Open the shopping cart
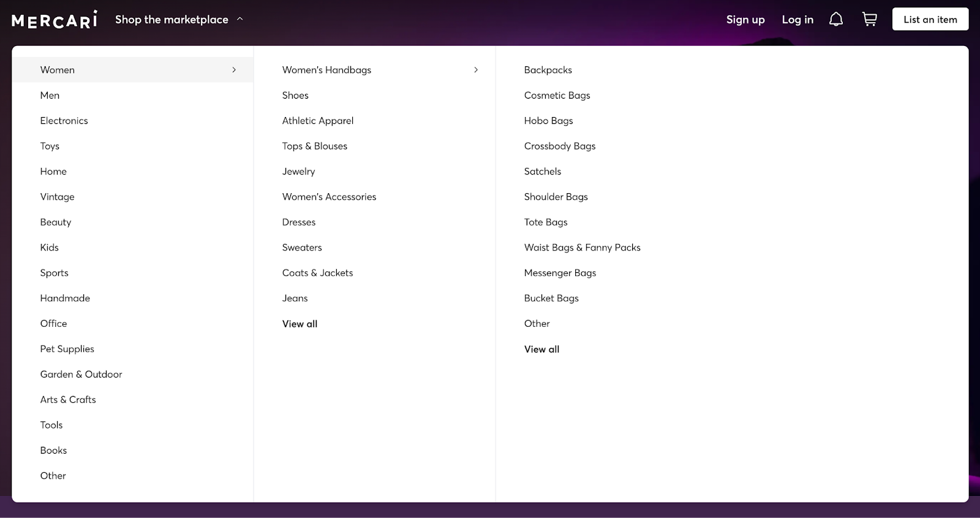The height and width of the screenshot is (518, 980). [869, 20]
